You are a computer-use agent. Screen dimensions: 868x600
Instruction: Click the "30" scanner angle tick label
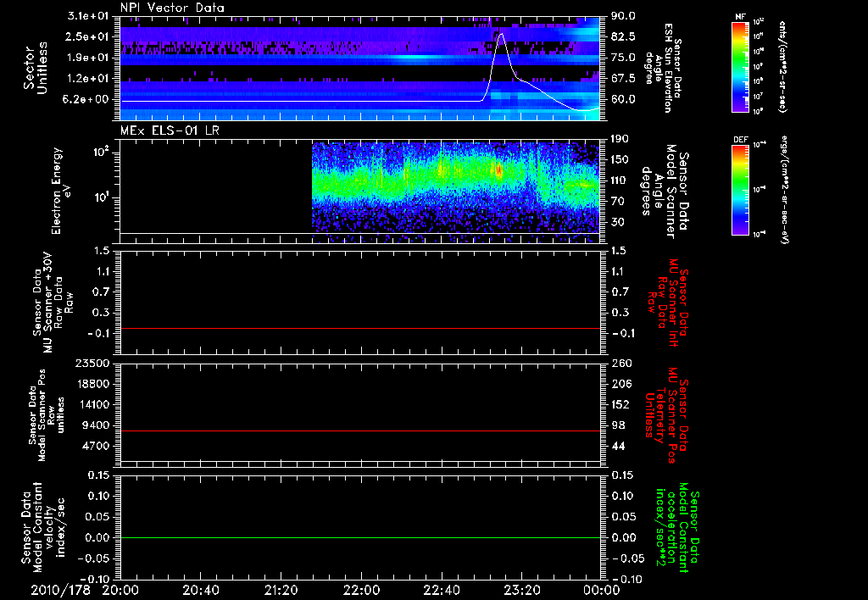617,222
